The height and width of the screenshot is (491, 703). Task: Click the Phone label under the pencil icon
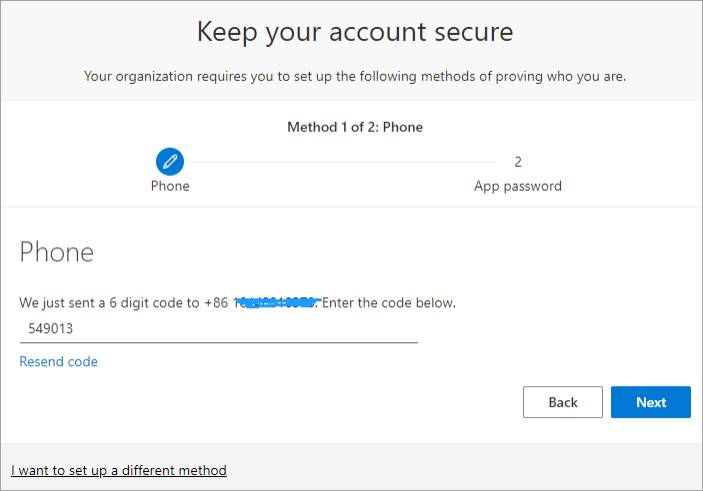[x=170, y=186]
